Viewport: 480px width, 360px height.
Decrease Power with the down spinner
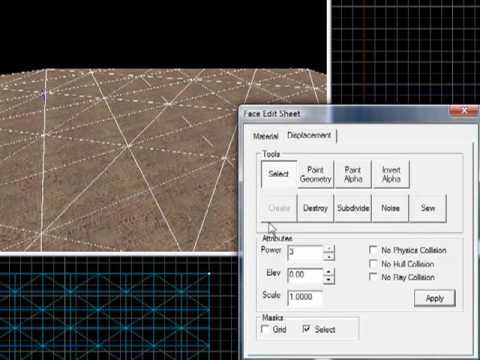[x=329, y=257]
